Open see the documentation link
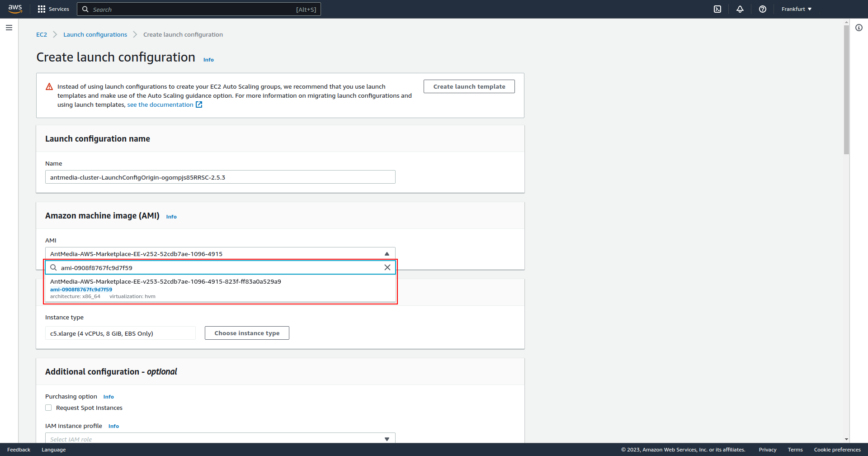Image resolution: width=868 pixels, height=456 pixels. [x=160, y=104]
